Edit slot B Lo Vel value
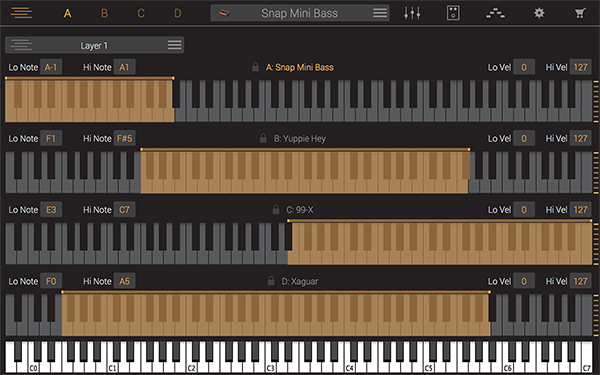The width and height of the screenshot is (600, 375). click(524, 139)
